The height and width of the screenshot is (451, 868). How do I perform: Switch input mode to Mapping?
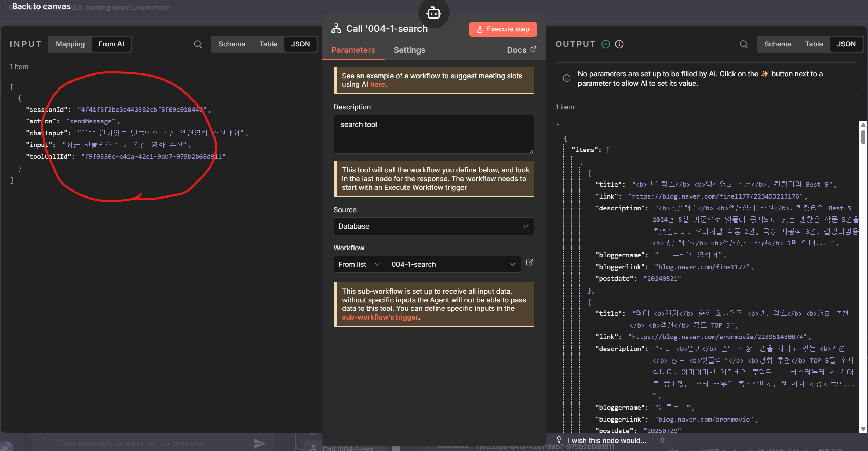click(70, 44)
